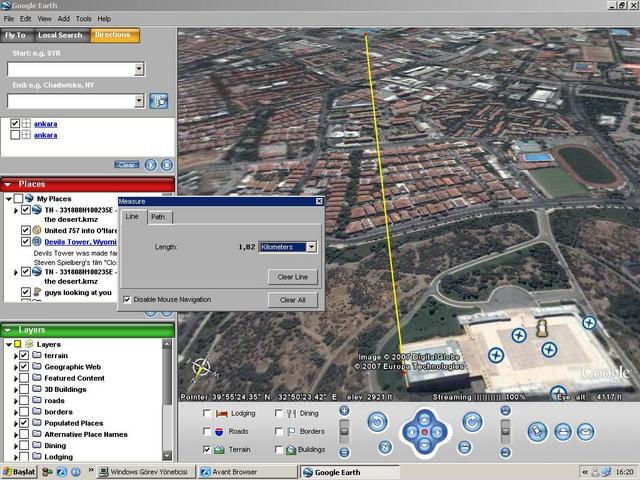
Task: Click the Print icon button
Action: pos(563,432)
